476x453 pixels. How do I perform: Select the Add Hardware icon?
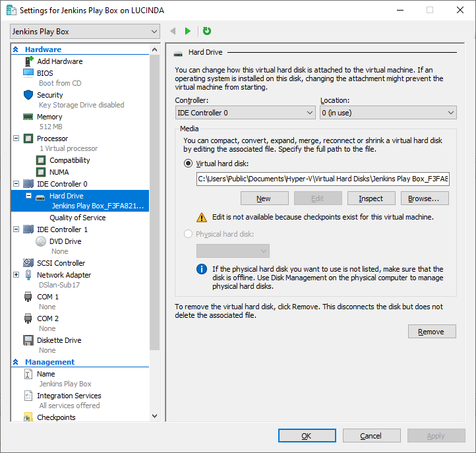[28, 61]
